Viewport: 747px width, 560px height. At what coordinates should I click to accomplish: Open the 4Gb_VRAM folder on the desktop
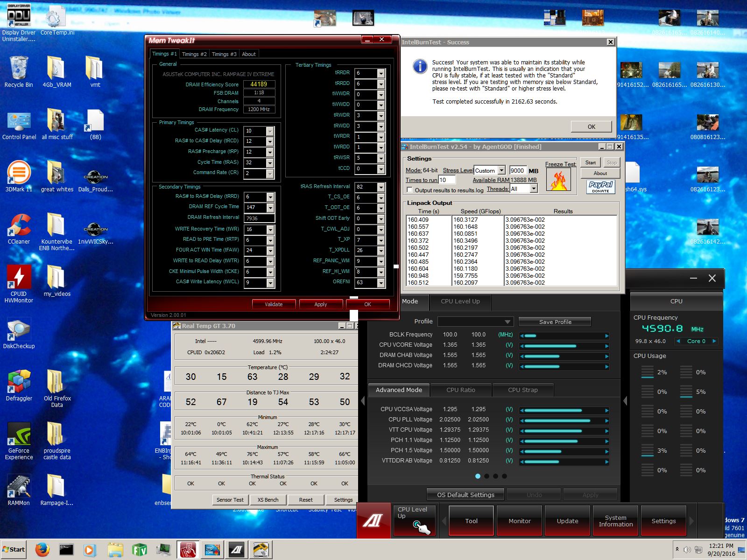click(x=57, y=72)
